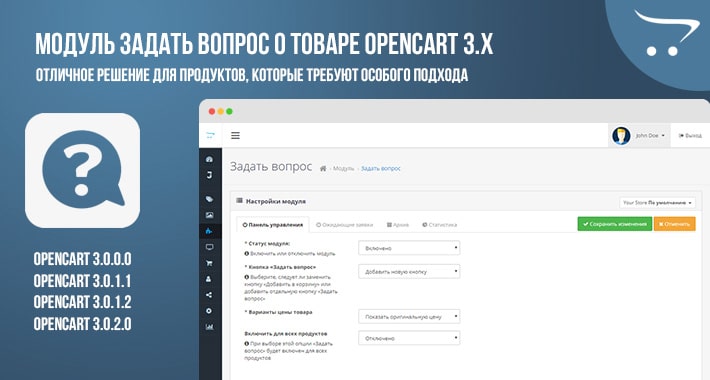Click the Модули breadcrumb link
Image resolution: width=710 pixels, height=380 pixels.
[343, 168]
